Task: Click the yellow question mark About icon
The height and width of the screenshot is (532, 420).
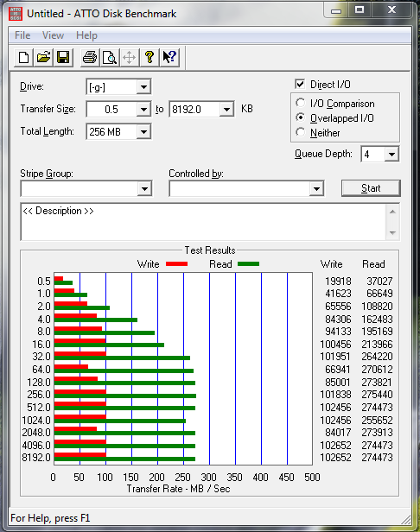Action: click(x=150, y=57)
